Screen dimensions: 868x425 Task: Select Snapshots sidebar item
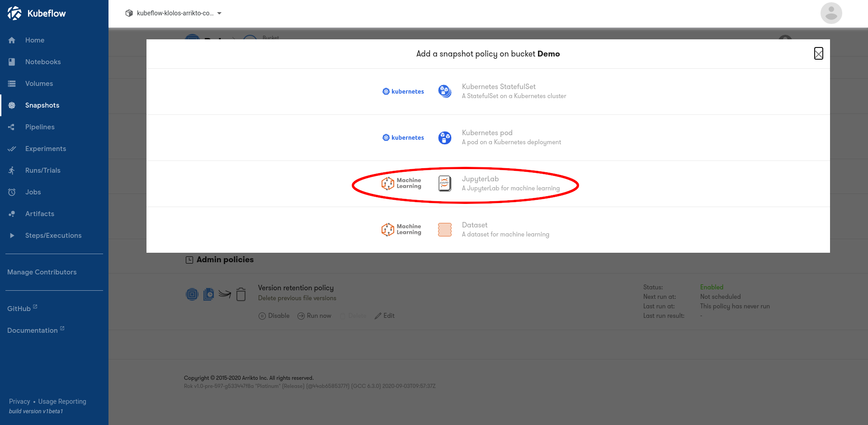(x=42, y=105)
